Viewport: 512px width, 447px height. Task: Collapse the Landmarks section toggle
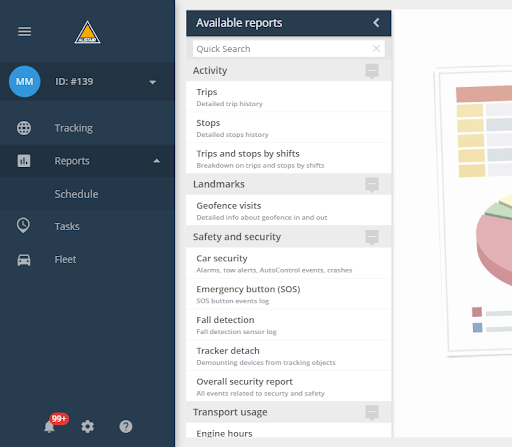[x=372, y=184]
